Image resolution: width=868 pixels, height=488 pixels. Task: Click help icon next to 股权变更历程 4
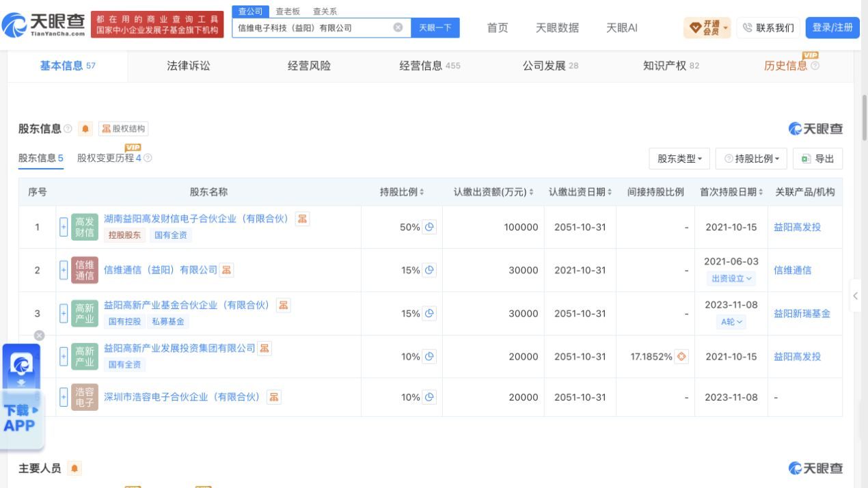[148, 158]
